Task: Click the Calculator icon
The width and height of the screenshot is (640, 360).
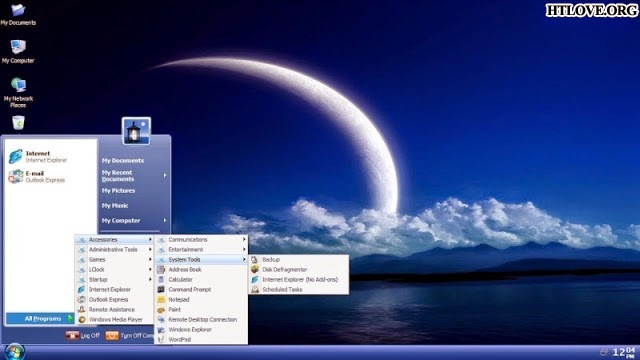Action: (x=161, y=280)
